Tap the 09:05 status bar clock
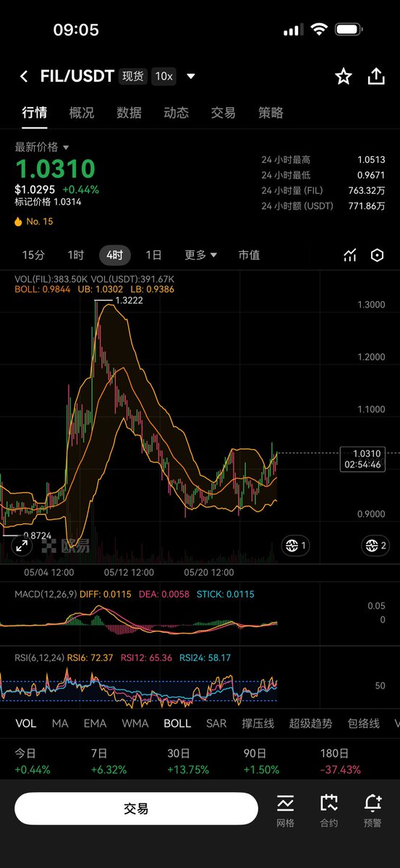 tap(76, 30)
